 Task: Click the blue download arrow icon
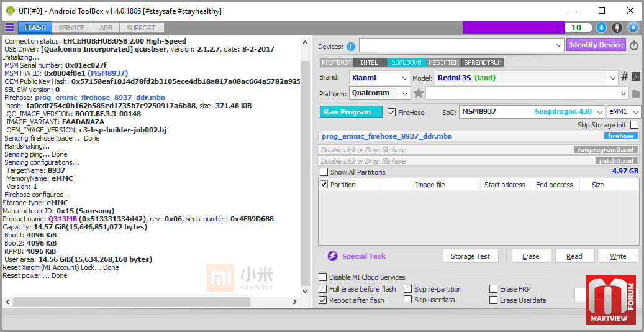(x=601, y=27)
